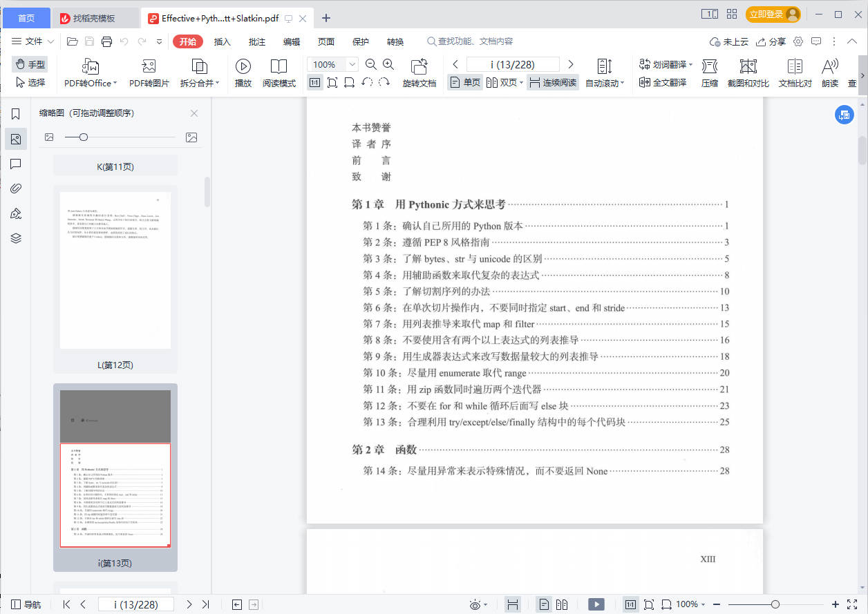Switch to 选择 selection tool
This screenshot has height=614, width=868.
click(x=30, y=83)
